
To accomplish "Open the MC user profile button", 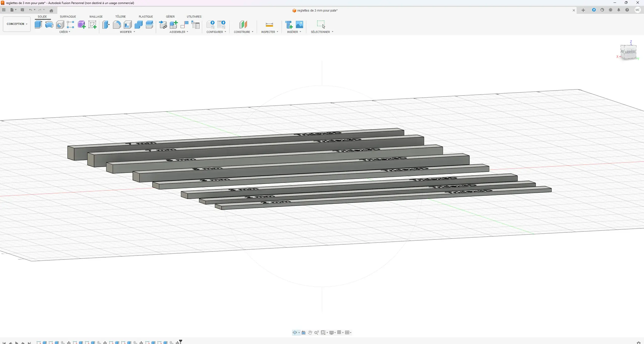I will [637, 10].
